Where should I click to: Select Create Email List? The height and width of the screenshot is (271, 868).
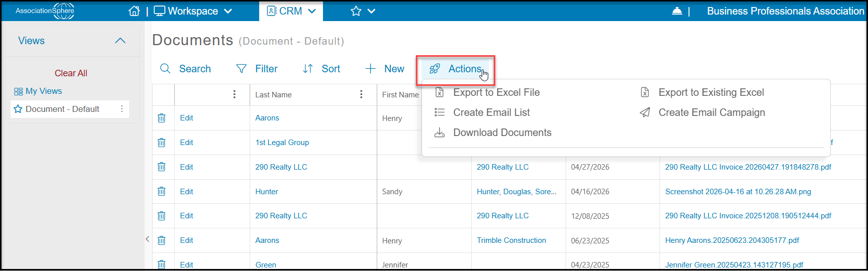click(x=482, y=112)
